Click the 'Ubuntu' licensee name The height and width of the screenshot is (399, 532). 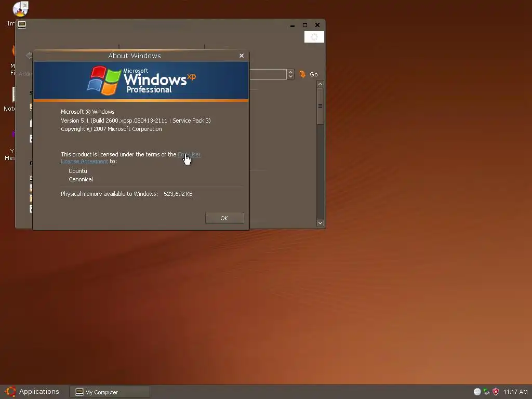click(x=78, y=171)
